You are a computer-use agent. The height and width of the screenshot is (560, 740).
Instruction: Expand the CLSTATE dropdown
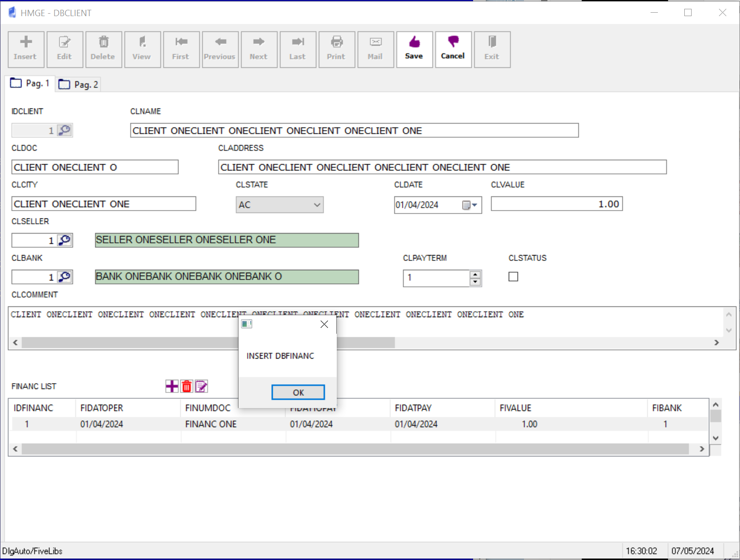pos(317,205)
